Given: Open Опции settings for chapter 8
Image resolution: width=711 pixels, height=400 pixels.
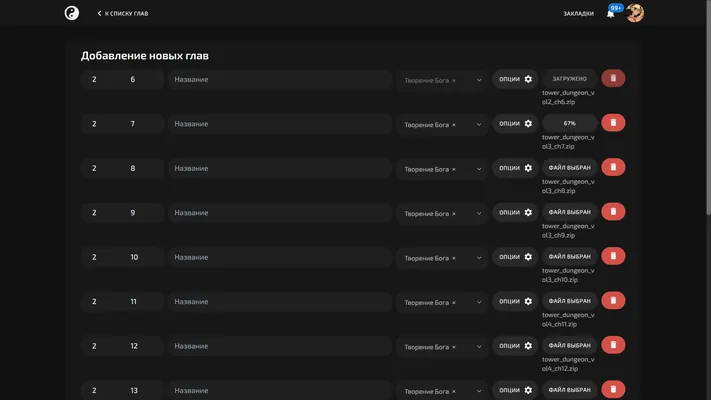Looking at the screenshot, I should point(515,168).
